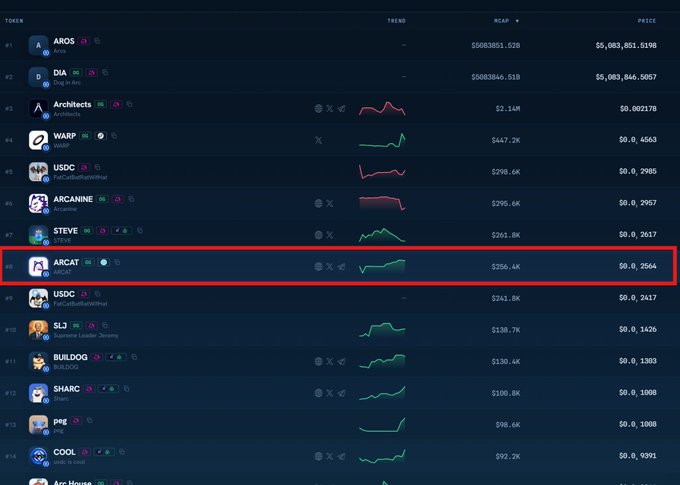Open the STEVE website globe icon

click(318, 235)
